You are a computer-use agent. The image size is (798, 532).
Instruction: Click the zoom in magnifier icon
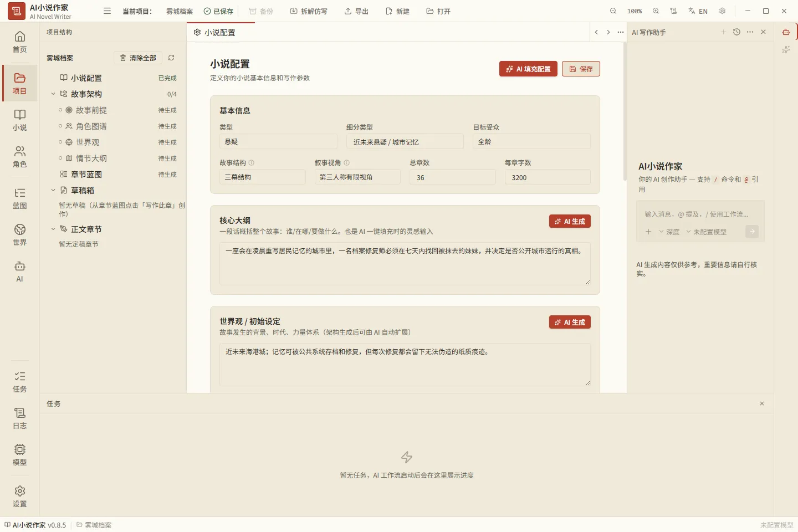tap(656, 11)
